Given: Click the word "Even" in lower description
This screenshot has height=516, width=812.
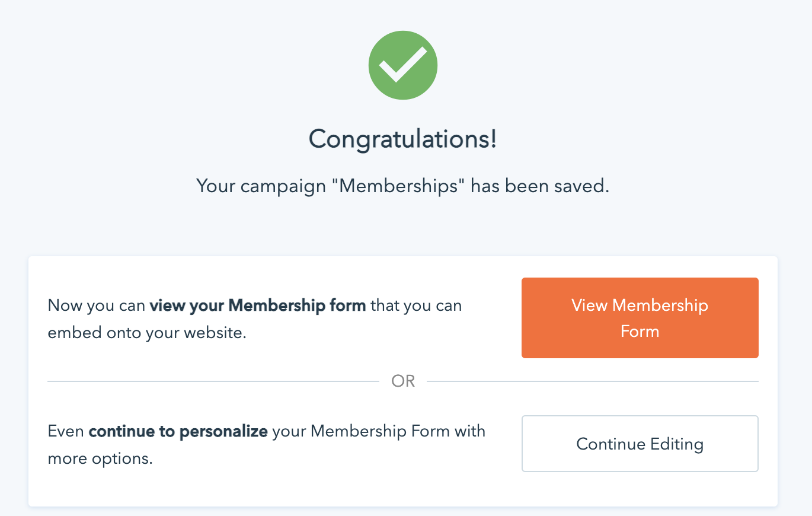Looking at the screenshot, I should click(66, 431).
